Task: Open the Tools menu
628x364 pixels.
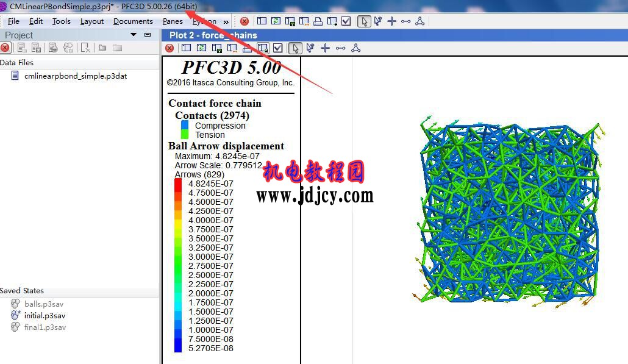Action: coord(62,21)
